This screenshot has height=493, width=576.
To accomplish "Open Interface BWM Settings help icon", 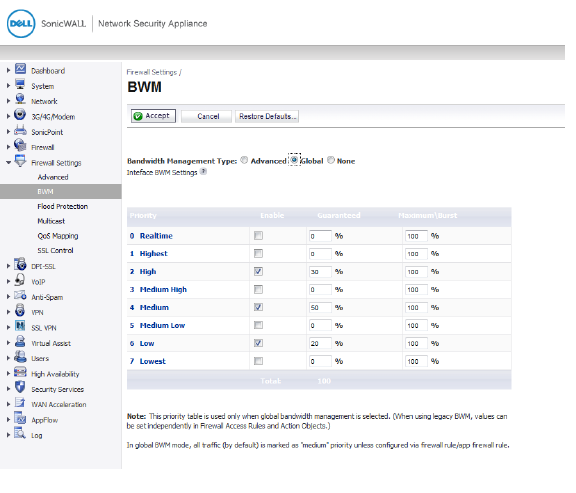I will [203, 172].
